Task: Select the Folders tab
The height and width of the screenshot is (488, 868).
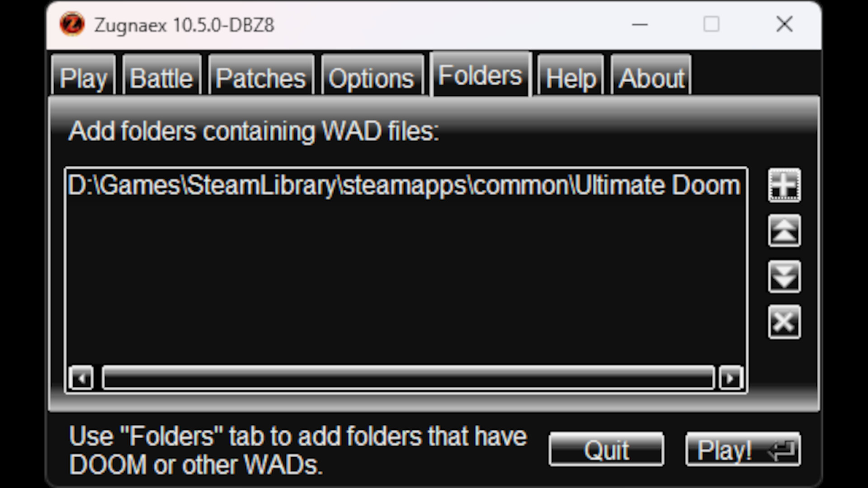Action: 481,74
